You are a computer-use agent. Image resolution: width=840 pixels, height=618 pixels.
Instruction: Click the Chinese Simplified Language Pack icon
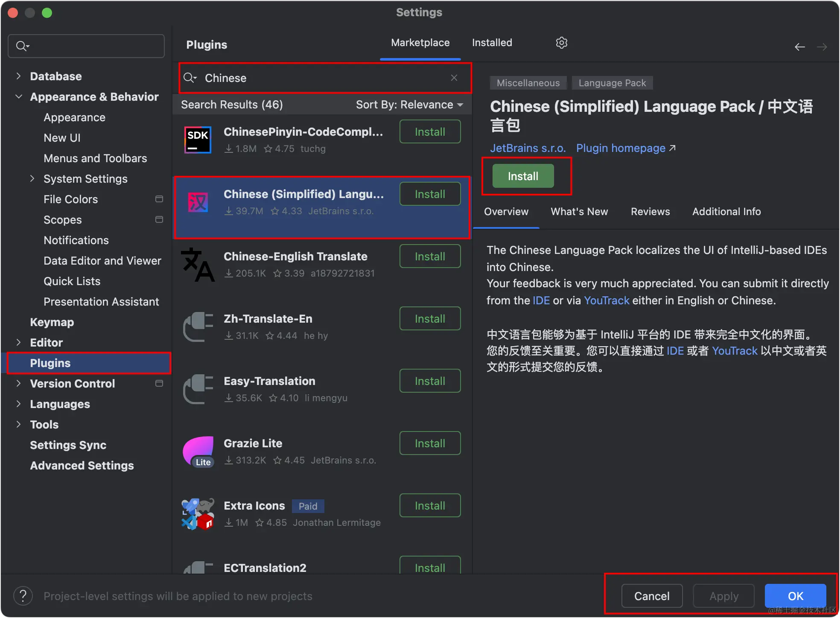pos(198,202)
